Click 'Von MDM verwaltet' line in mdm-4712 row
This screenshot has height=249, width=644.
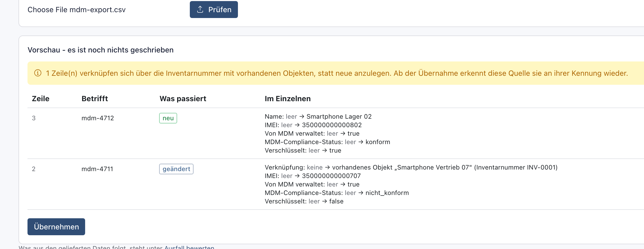click(x=312, y=134)
